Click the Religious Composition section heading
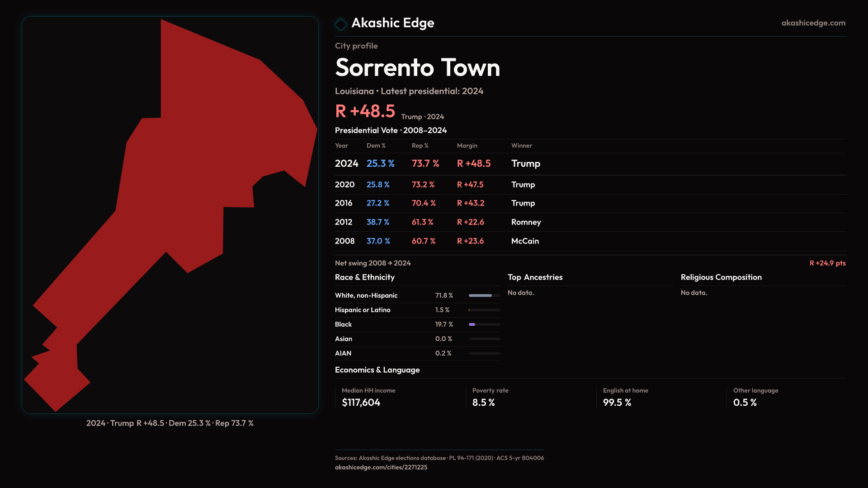Image resolution: width=868 pixels, height=488 pixels. tap(721, 277)
